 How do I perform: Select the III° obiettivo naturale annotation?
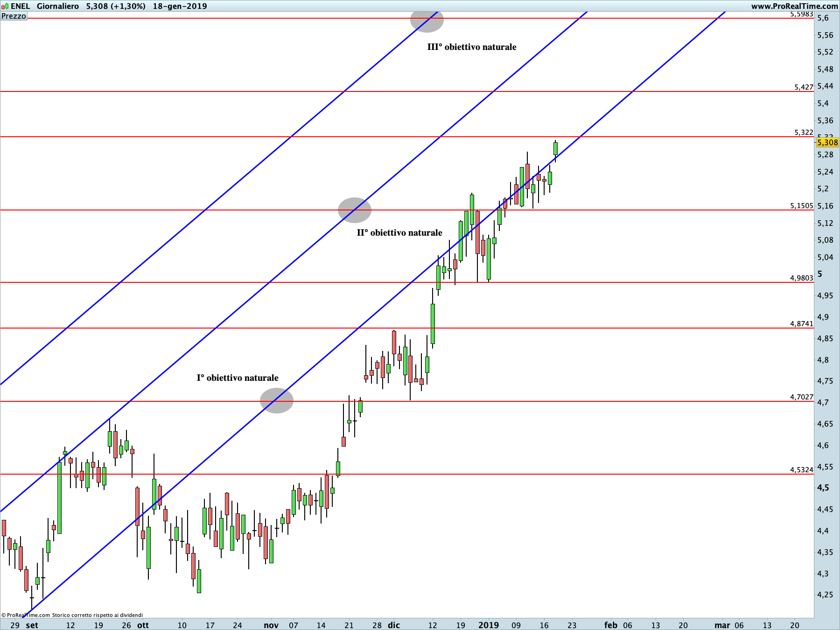click(x=472, y=47)
